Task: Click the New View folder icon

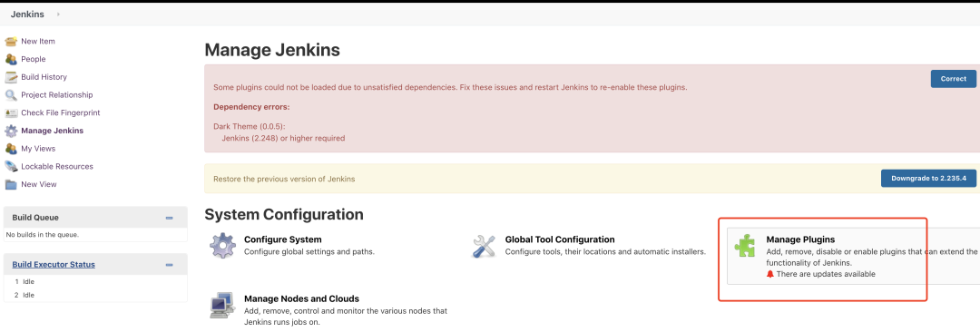Action: point(11,184)
